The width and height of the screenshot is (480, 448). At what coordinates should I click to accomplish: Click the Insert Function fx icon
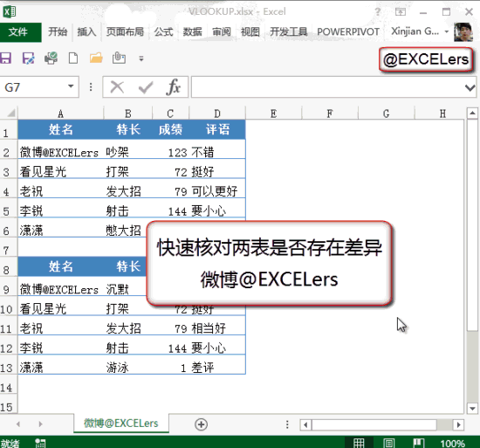[174, 87]
